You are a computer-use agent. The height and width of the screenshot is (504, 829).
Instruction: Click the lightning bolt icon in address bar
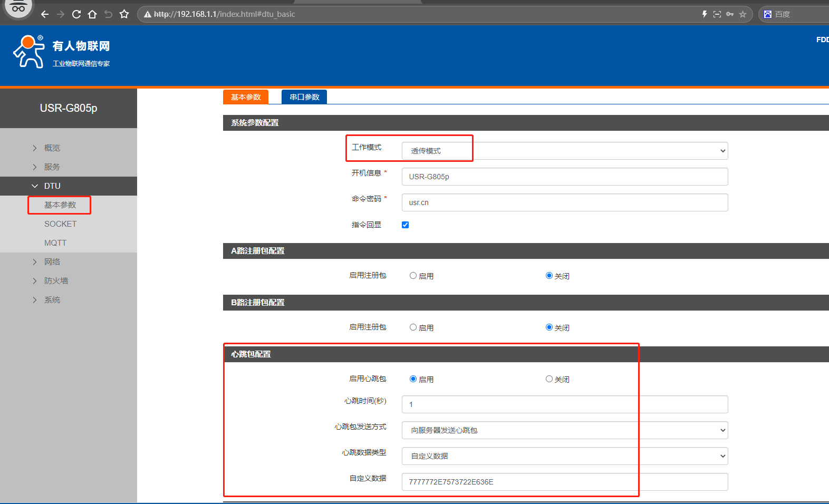[x=705, y=14]
